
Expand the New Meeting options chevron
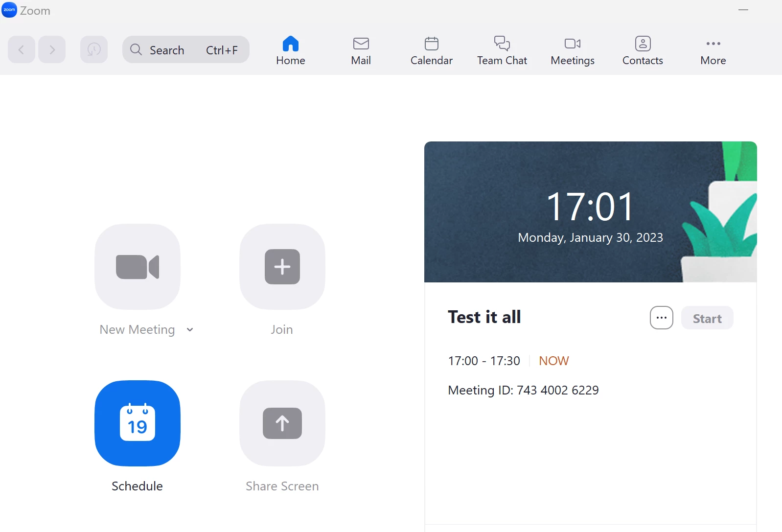tap(190, 330)
